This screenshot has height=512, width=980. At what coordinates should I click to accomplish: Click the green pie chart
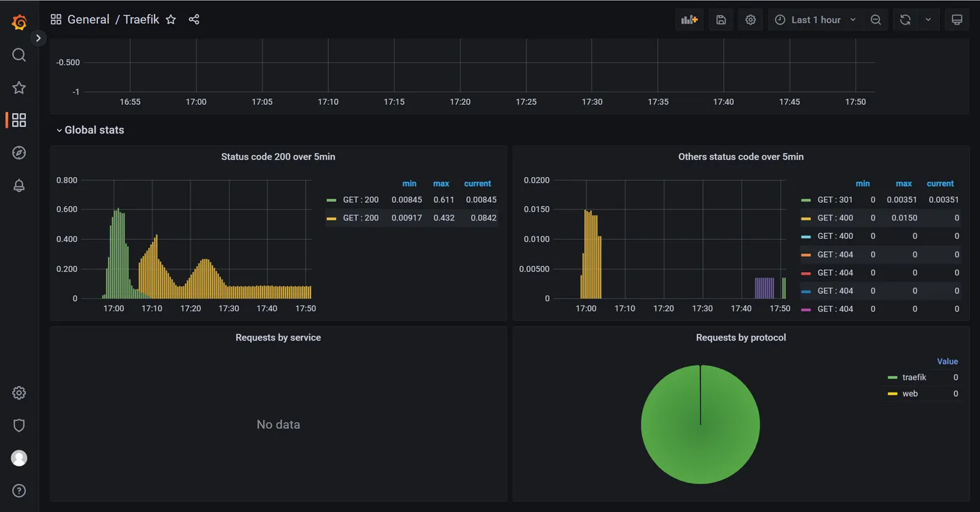[x=700, y=425]
